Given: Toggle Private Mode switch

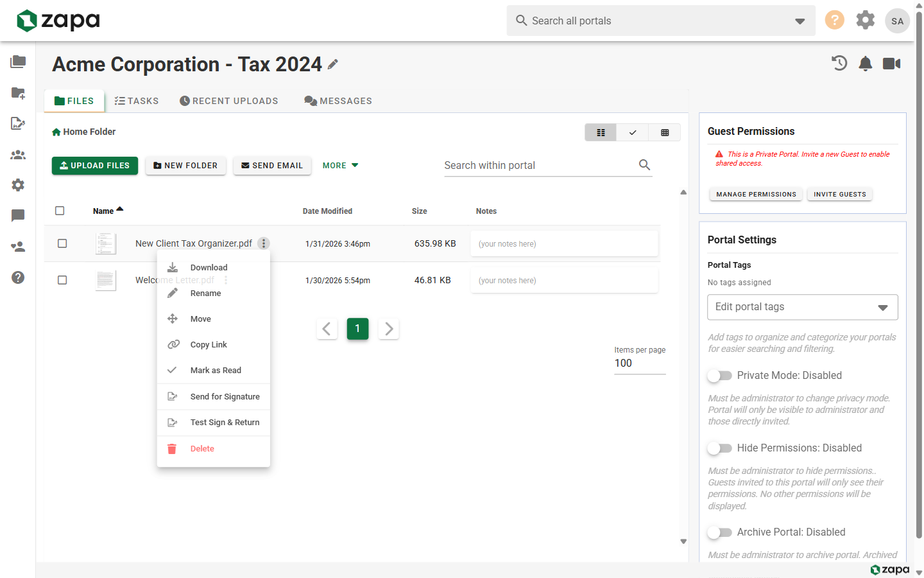Looking at the screenshot, I should [x=719, y=375].
